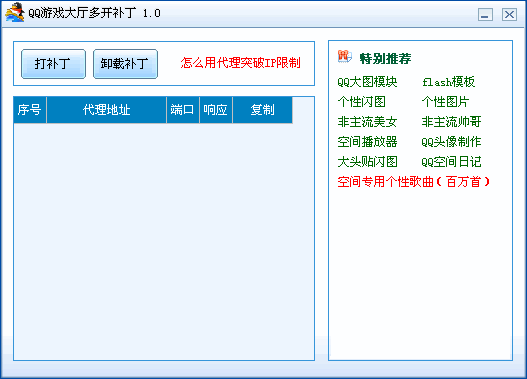Click the window title QQ游戏大厅多开补丁 1.0
527x379 pixels.
click(x=94, y=13)
